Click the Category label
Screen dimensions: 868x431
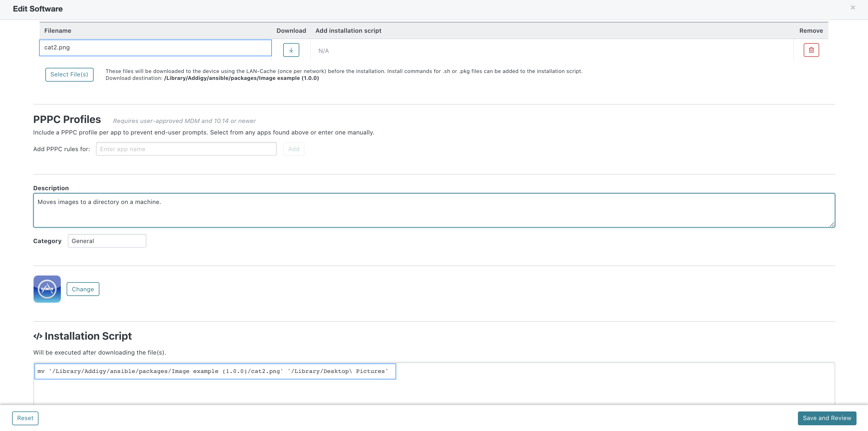(x=47, y=241)
